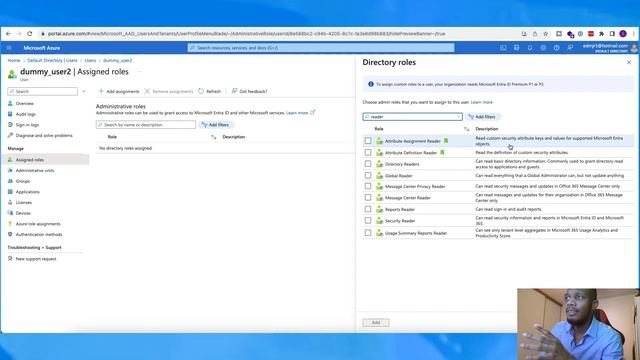The image size is (640, 360).
Task: Refresh the assigned roles list
Action: (209, 91)
